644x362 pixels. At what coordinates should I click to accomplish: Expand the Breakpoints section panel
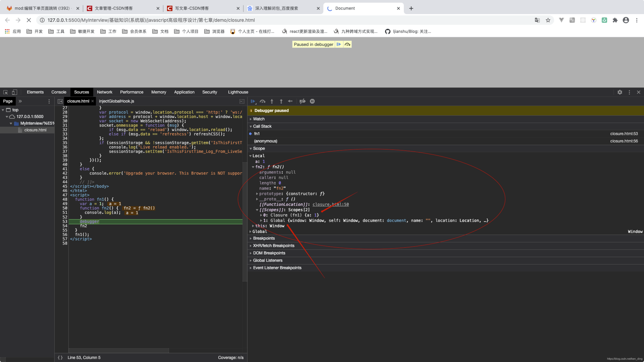pos(251,238)
